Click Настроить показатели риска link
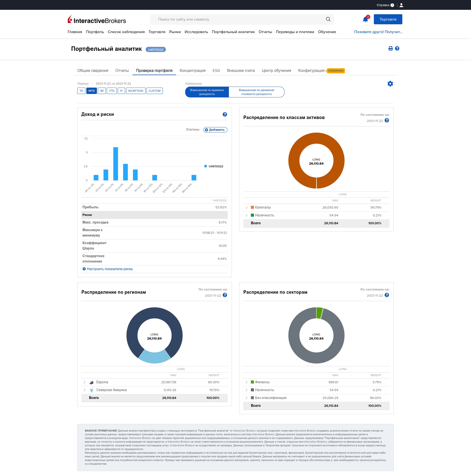471x476 pixels. (109, 269)
